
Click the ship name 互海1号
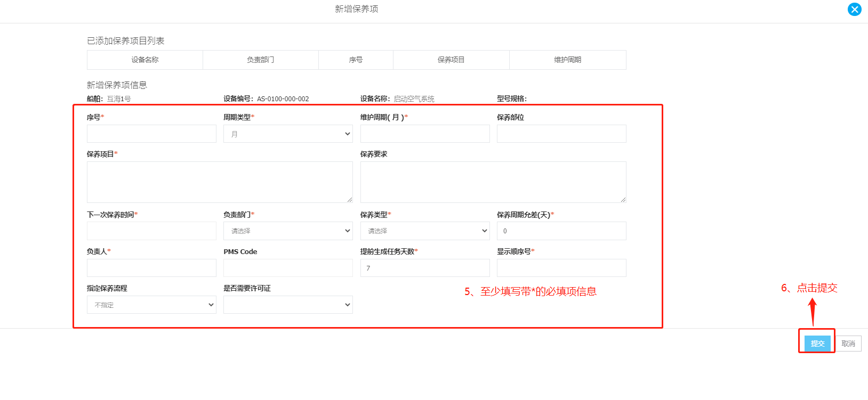pos(119,99)
